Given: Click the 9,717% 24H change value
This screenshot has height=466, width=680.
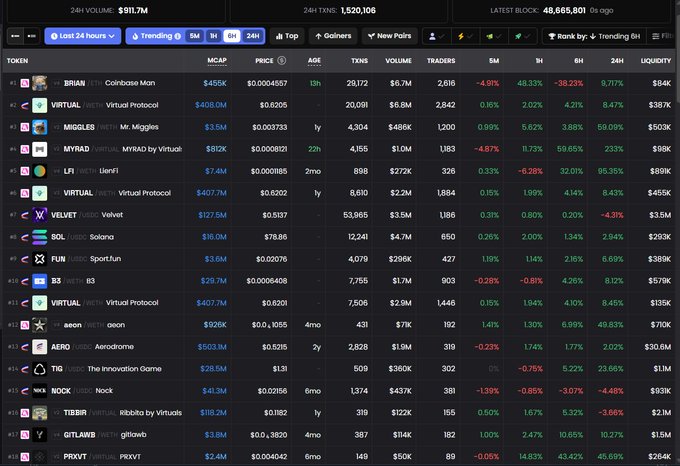Looking at the screenshot, I should coord(612,83).
